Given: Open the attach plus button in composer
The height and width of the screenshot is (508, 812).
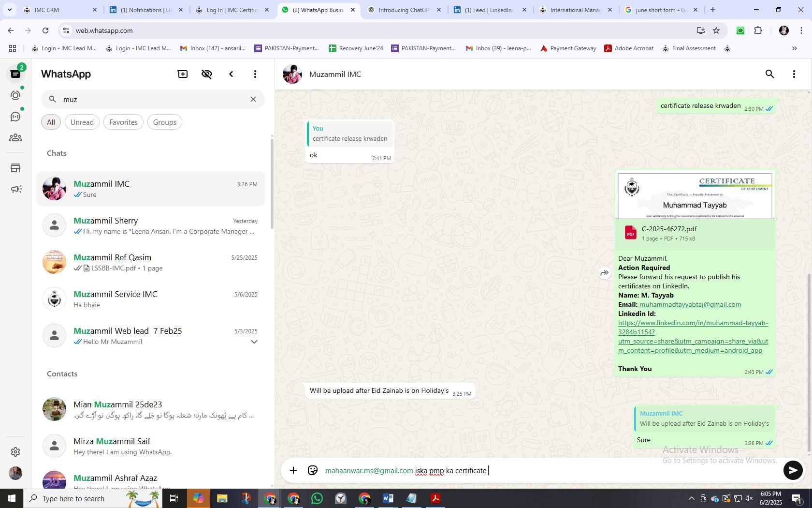Looking at the screenshot, I should (293, 470).
